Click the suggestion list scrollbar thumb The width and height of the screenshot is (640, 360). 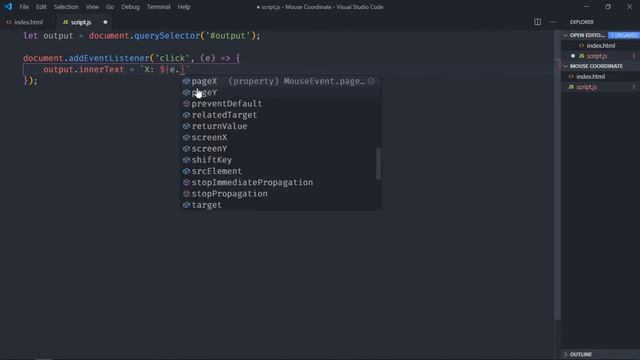pyautogui.click(x=378, y=163)
